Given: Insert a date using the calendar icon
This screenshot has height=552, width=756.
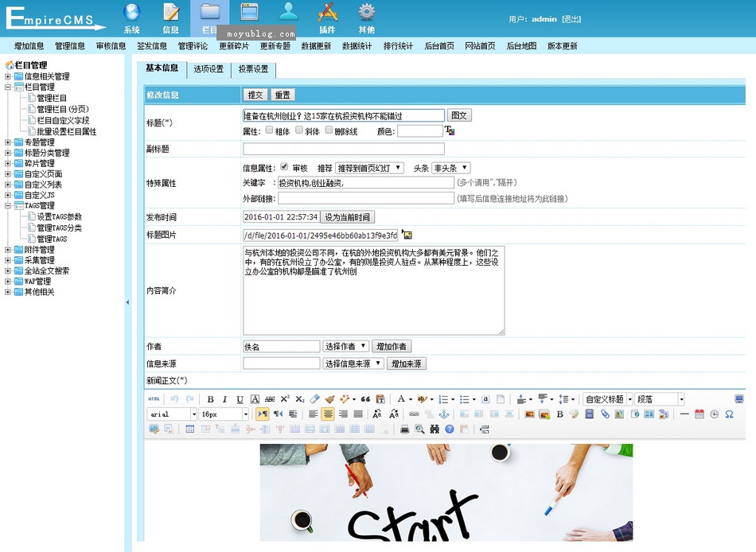Looking at the screenshot, I should click(699, 414).
